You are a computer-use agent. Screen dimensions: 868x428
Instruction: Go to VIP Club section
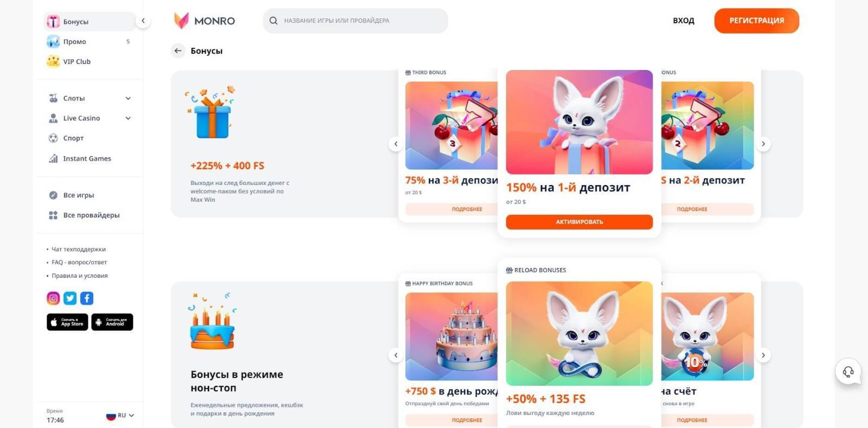pos(76,62)
